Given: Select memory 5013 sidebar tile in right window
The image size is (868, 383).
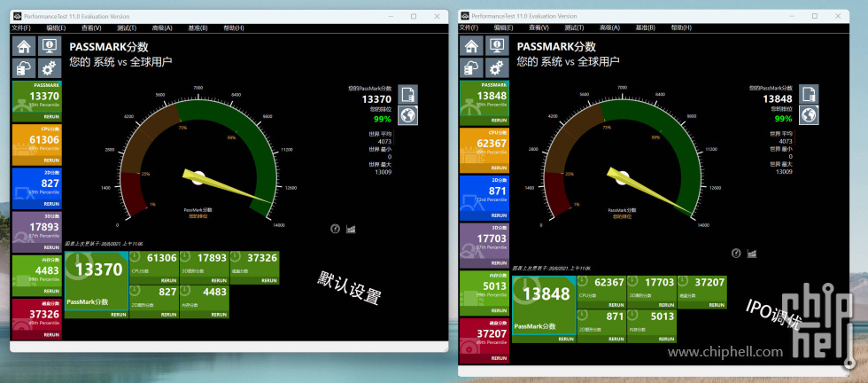Looking at the screenshot, I should coord(484,293).
